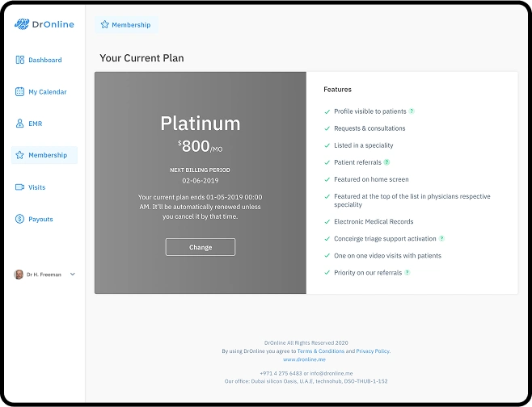Click the checkmark beside Listed in a speciality

pos(327,145)
